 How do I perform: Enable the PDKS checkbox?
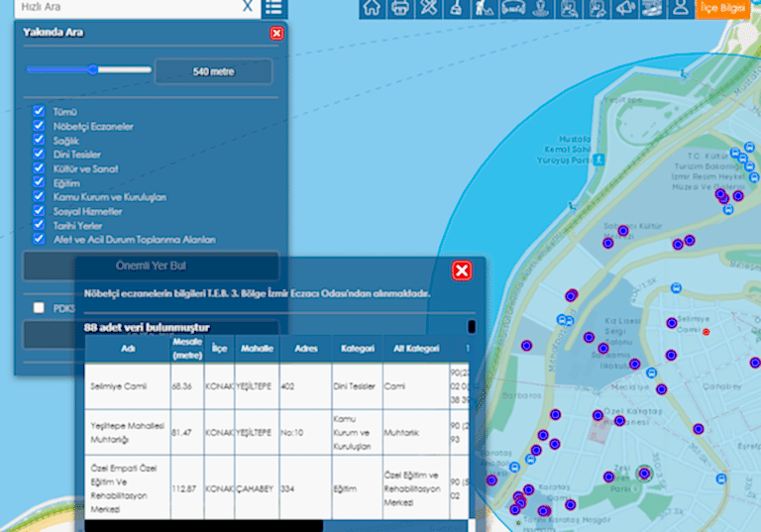pos(39,308)
